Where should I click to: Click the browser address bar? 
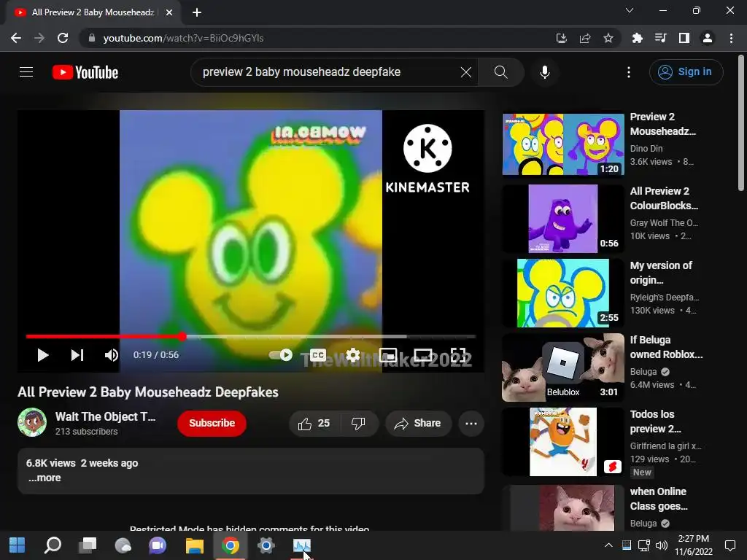tap(314, 38)
